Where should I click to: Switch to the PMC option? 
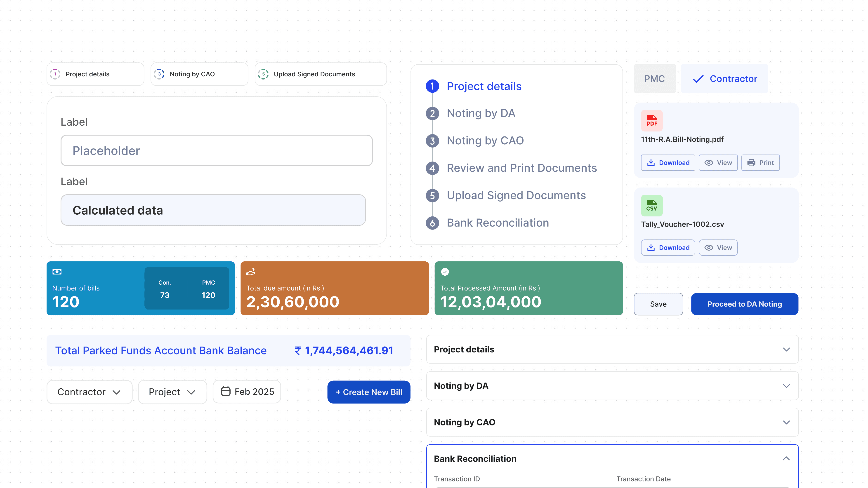point(654,78)
